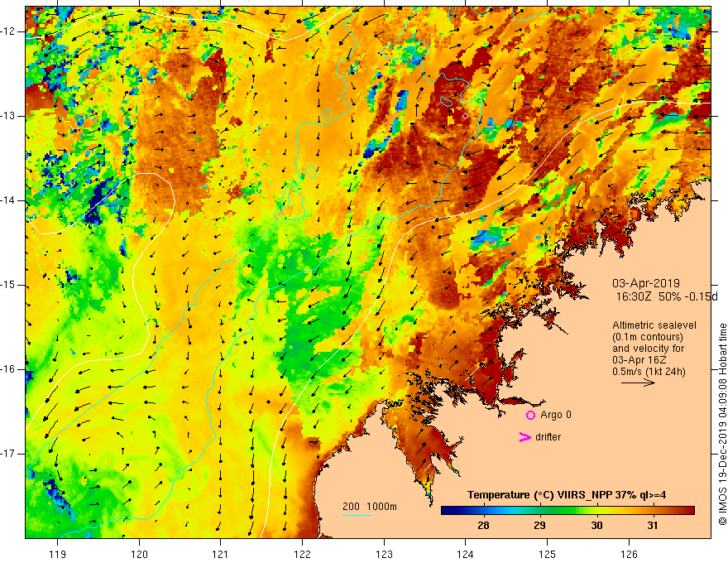The height and width of the screenshot is (563, 728).
Task: Click the latitude label -16
Action: click(x=8, y=369)
